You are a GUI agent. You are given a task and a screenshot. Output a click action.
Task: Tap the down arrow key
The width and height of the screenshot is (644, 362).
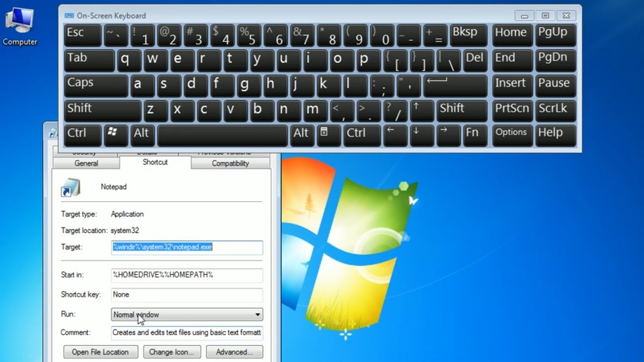pyautogui.click(x=422, y=136)
